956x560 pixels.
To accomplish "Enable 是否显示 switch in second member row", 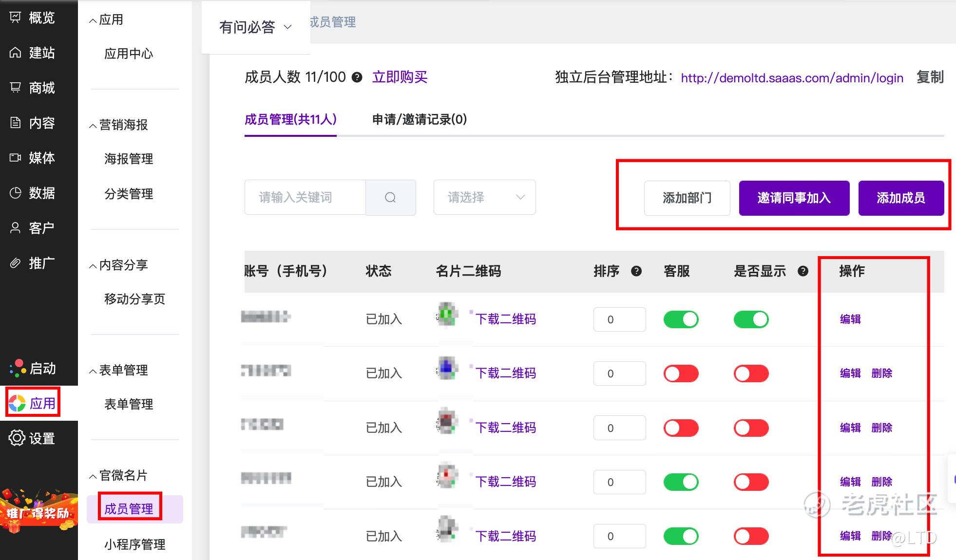I will (751, 373).
